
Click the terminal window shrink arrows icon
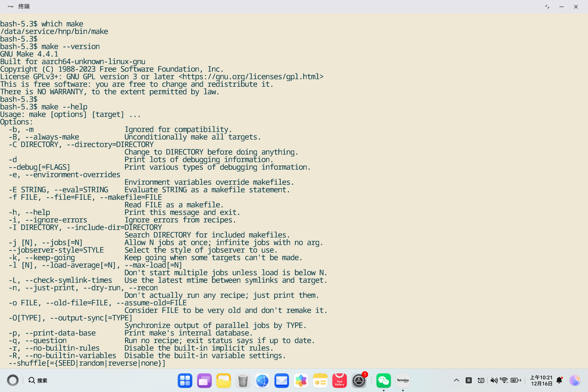coord(547,7)
